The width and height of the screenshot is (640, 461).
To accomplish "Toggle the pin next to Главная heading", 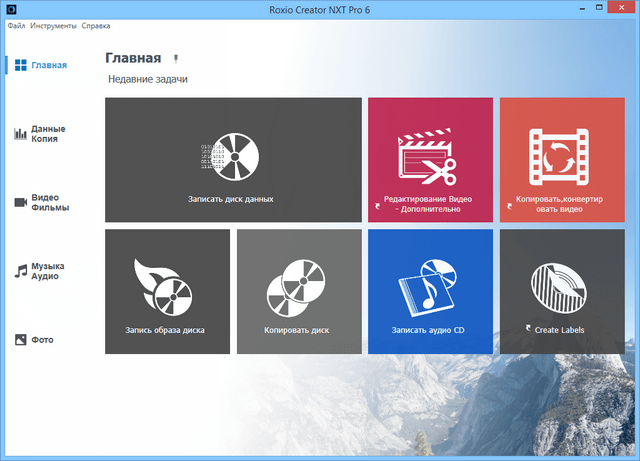I will [x=177, y=59].
